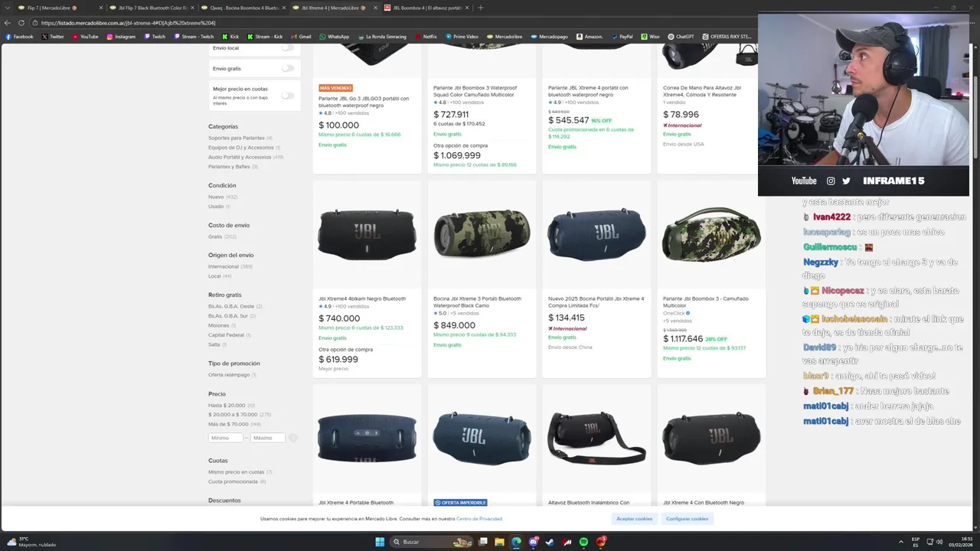Filter by Oferta relámpago promotion
This screenshot has width=980, height=551.
[x=229, y=375]
